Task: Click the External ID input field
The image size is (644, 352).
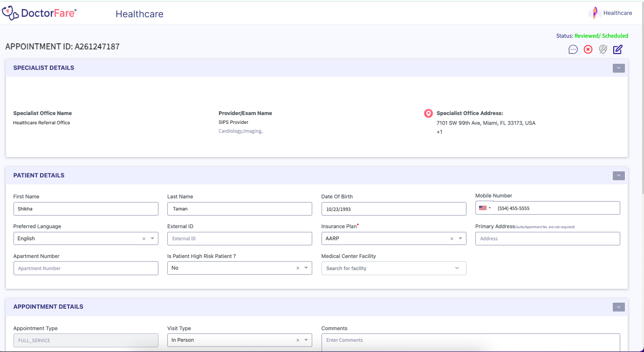Action: click(x=240, y=238)
